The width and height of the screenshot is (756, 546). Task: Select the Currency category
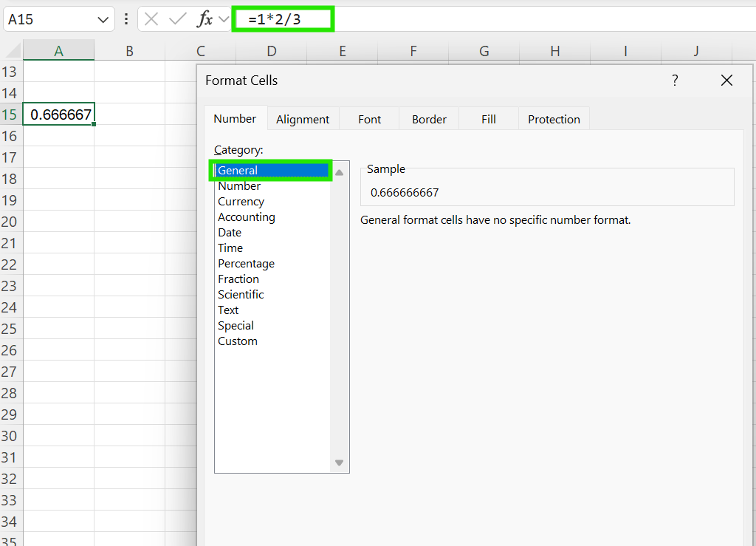[x=241, y=201]
